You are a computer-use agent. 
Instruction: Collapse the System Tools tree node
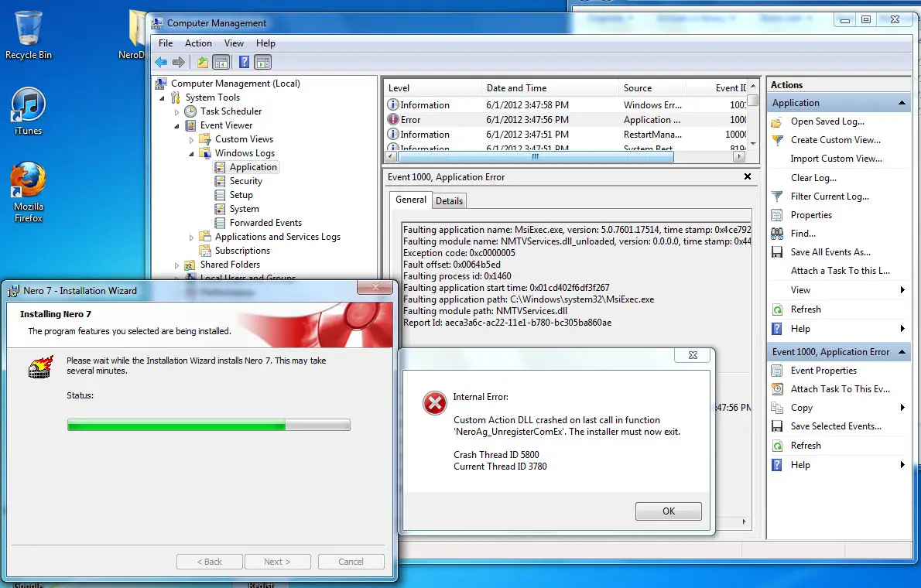162,98
